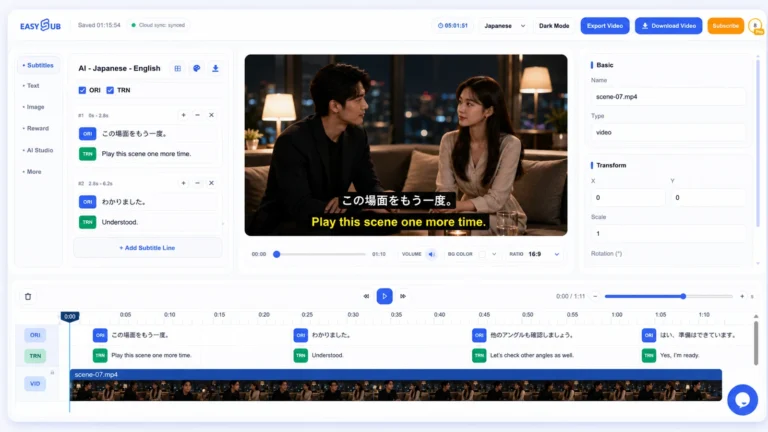Viewport: 768px width, 432px height.
Task: Open the user profile avatar
Action: tap(756, 25)
